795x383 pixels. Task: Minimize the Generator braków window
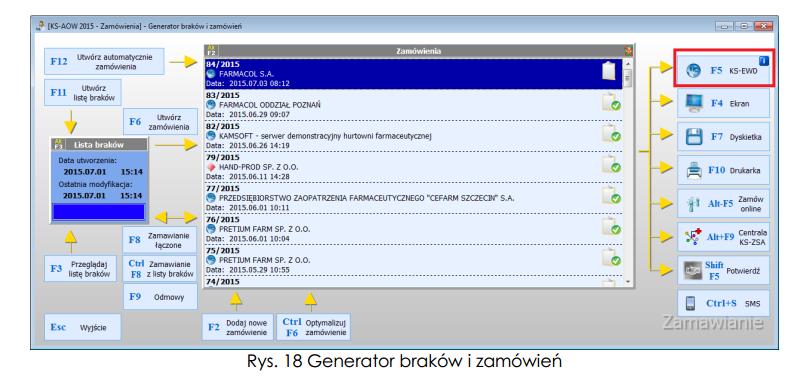click(x=725, y=25)
